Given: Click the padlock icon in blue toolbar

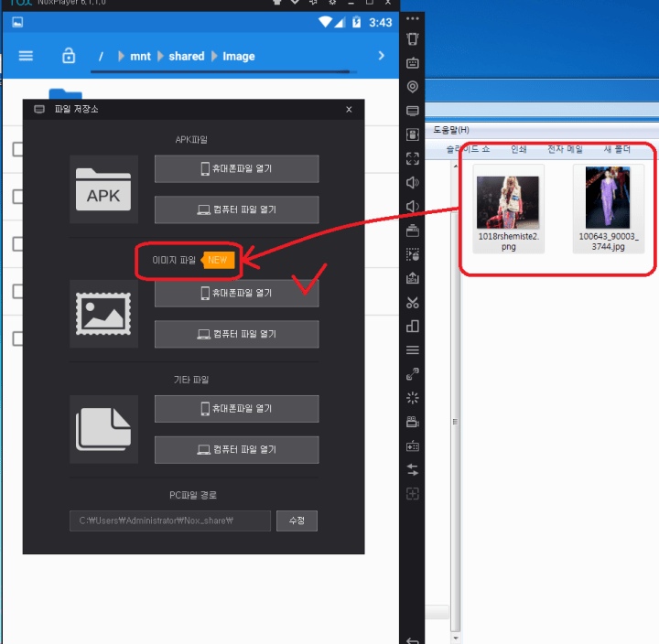Looking at the screenshot, I should [x=68, y=56].
